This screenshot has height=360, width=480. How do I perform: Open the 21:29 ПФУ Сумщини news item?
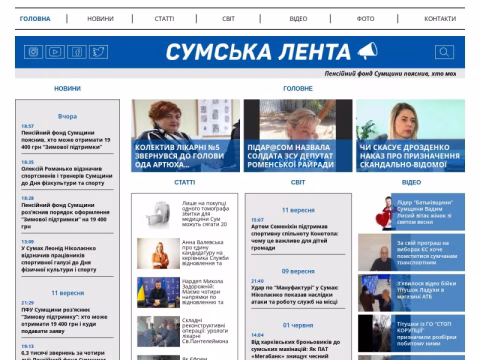click(64, 320)
